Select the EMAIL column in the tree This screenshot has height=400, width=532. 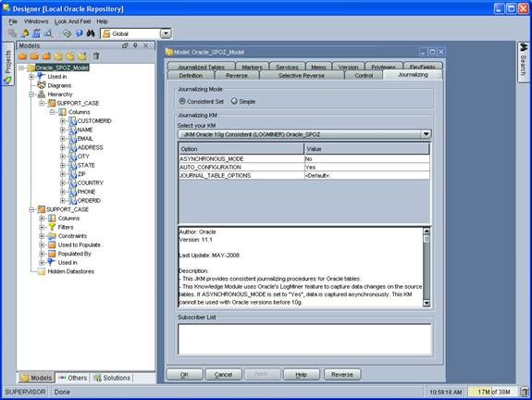click(x=85, y=139)
